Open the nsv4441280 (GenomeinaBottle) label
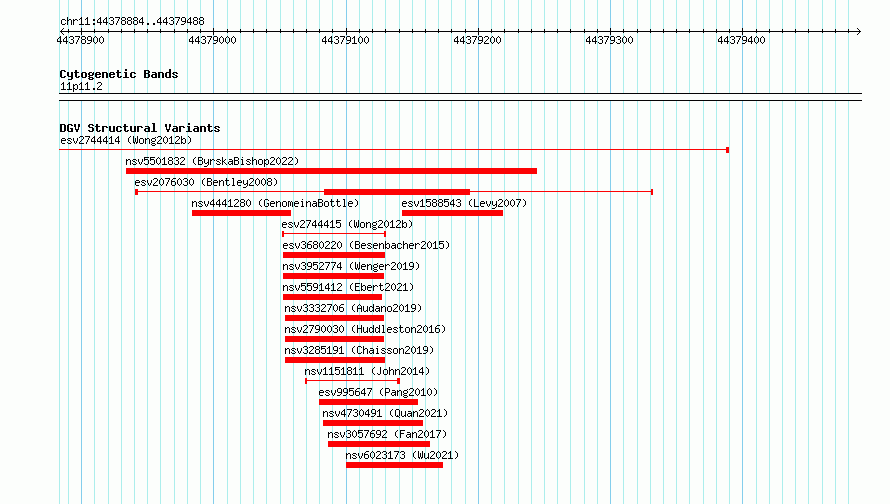The height and width of the screenshot is (504, 890). point(275,203)
